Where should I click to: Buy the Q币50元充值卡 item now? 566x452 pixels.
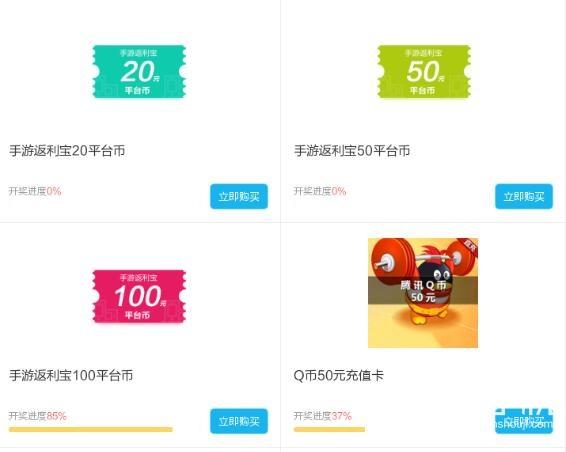click(523, 421)
